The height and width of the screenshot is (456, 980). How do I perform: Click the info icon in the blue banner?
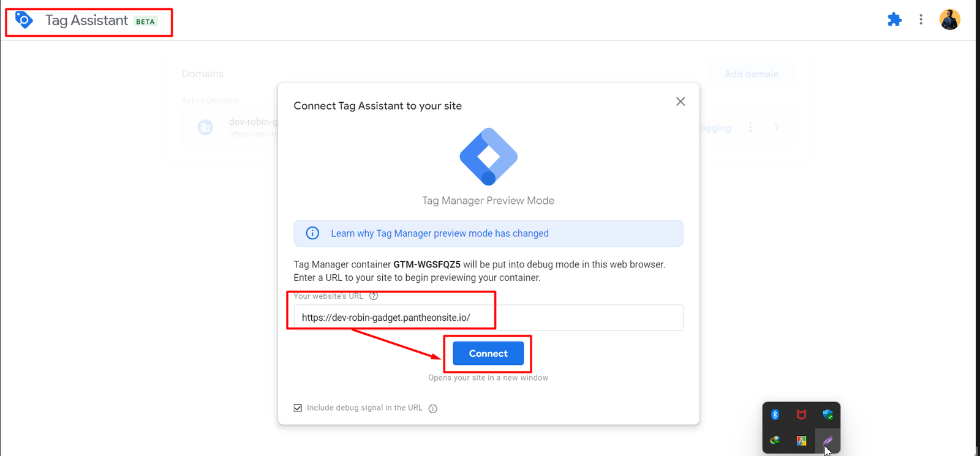coord(312,233)
